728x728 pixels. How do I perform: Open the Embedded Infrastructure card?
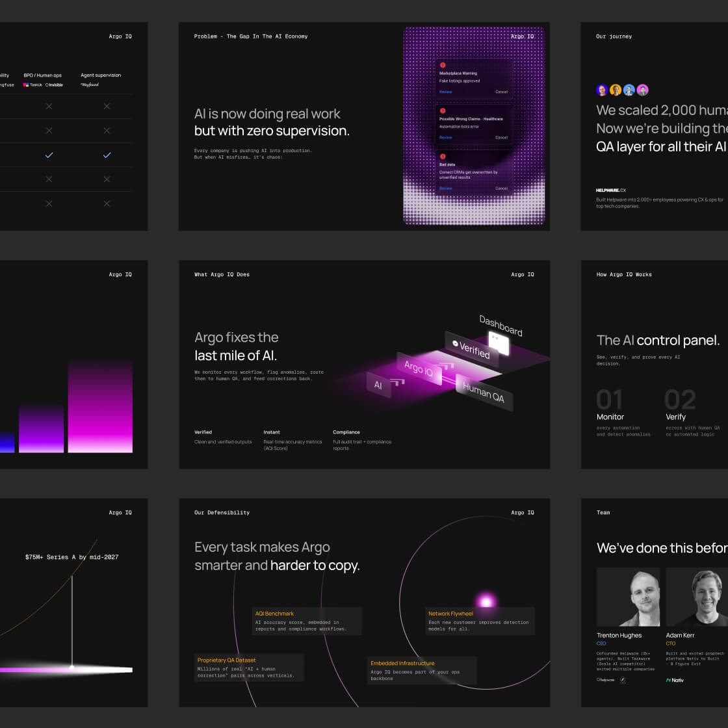click(422, 671)
